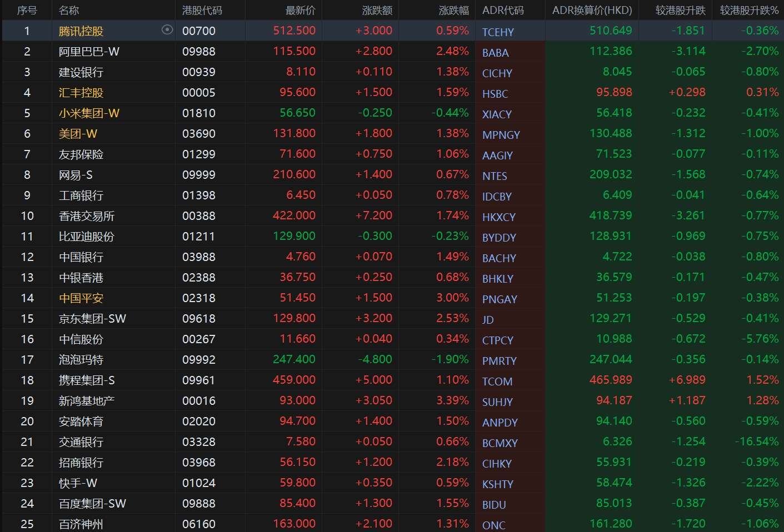Image resolution: width=784 pixels, height=532 pixels.
Task: Select the 腾讯控股 stock name
Action: pyautogui.click(x=81, y=31)
